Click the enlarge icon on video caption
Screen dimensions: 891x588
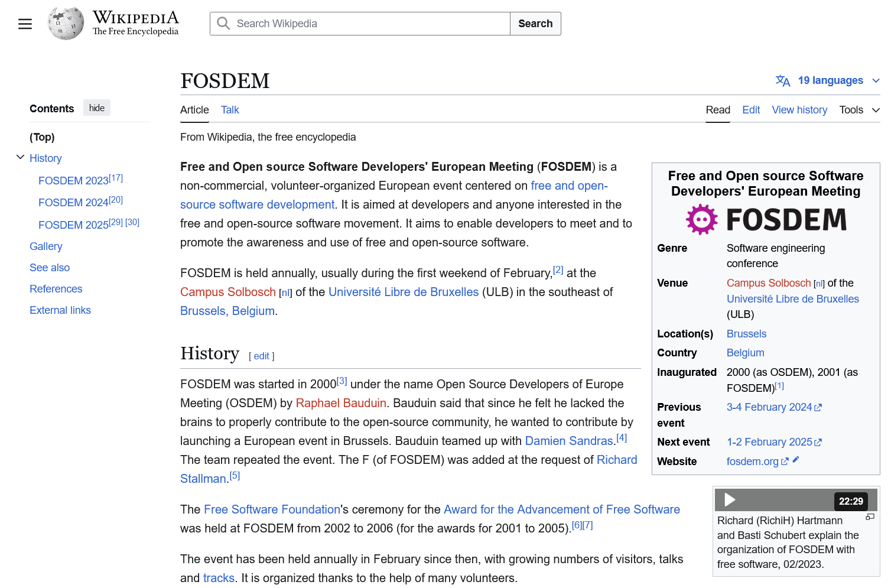click(870, 517)
